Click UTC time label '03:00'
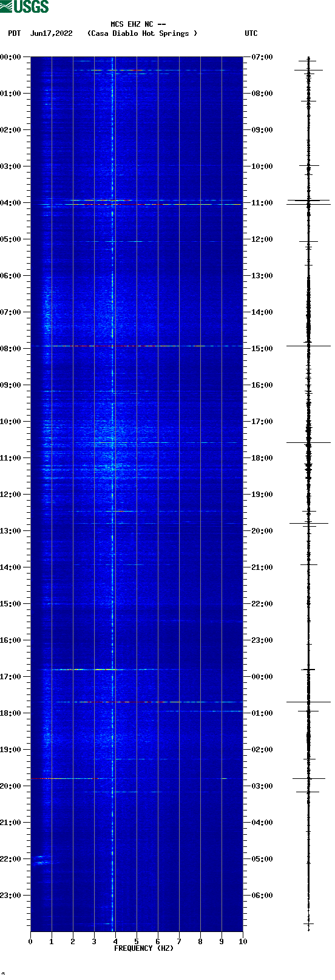The width and height of the screenshot is (335, 980). click(x=262, y=786)
